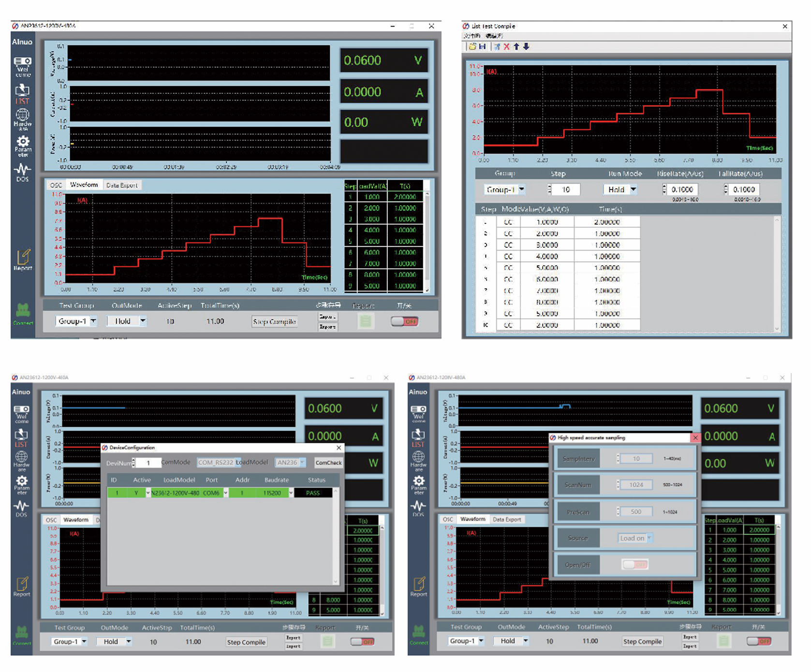Toggle the Open/Off switch in sampling dialog
Viewport: 811px width, 672px height.
point(634,565)
